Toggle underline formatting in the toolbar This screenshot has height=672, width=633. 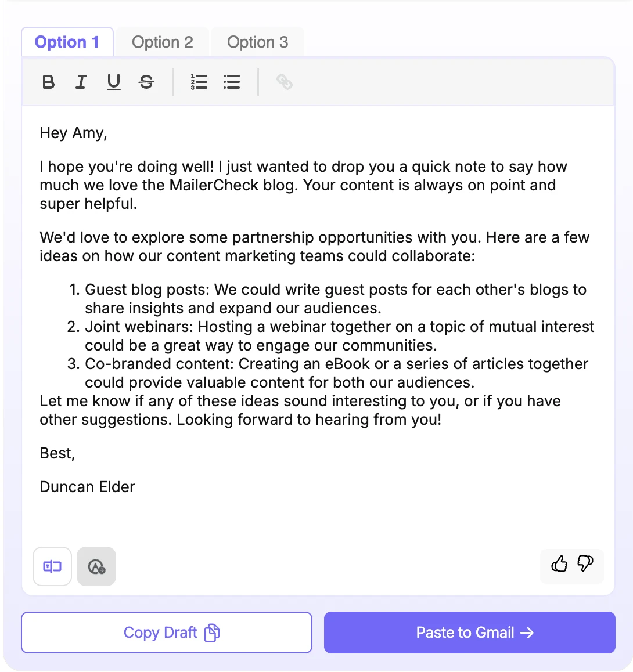pos(114,82)
